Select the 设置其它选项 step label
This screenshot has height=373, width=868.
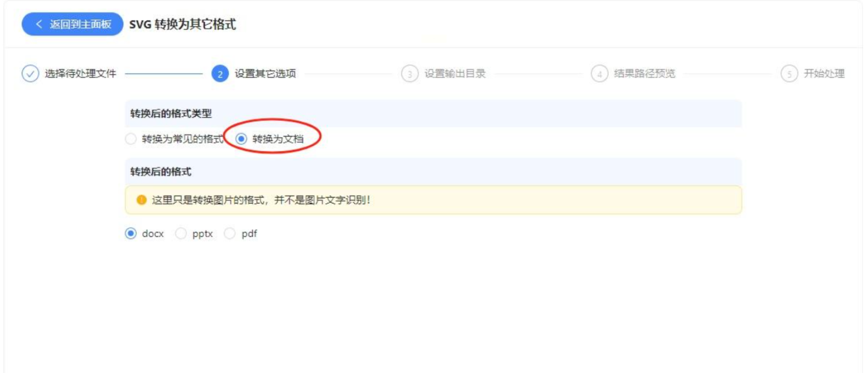tap(265, 73)
